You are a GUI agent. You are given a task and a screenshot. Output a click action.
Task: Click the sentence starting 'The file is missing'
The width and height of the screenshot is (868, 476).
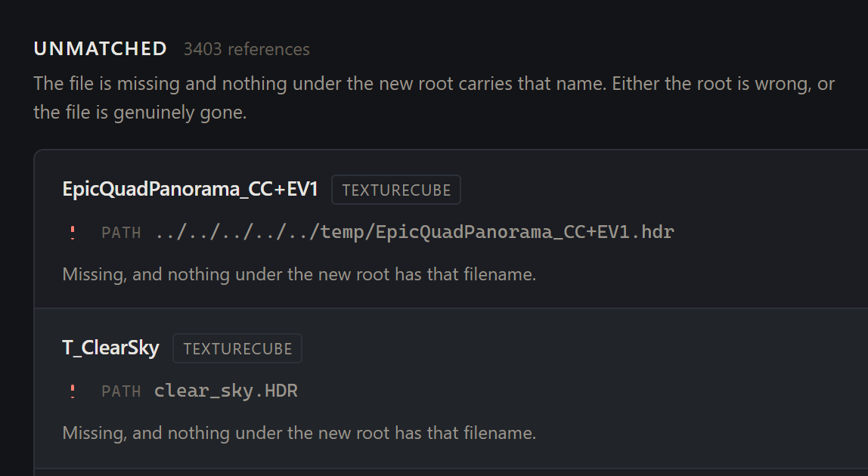click(x=321, y=84)
